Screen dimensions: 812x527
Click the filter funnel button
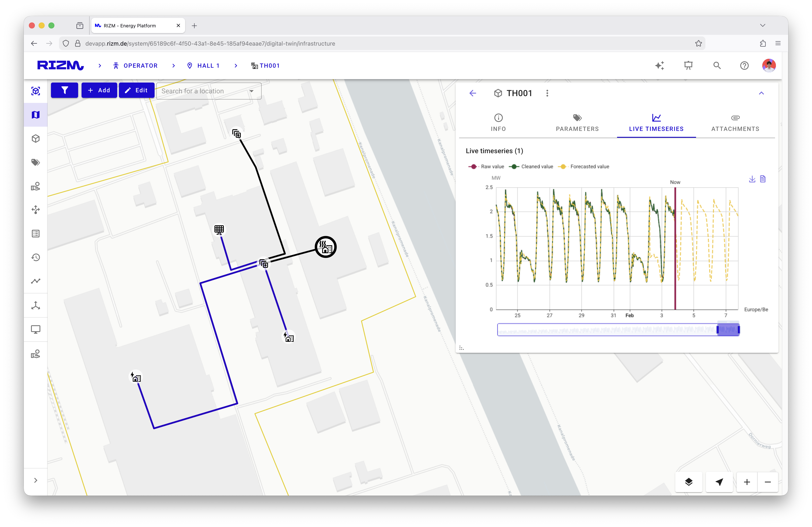coord(65,90)
